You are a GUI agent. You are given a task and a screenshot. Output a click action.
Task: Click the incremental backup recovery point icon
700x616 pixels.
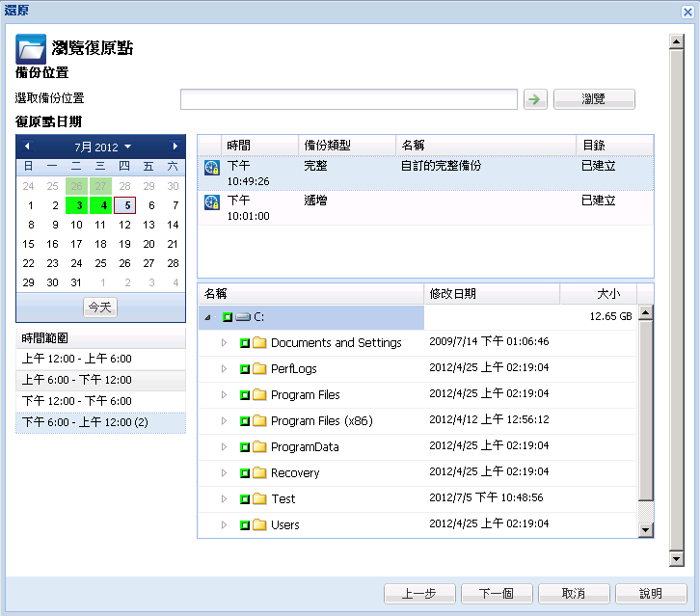pos(212,201)
